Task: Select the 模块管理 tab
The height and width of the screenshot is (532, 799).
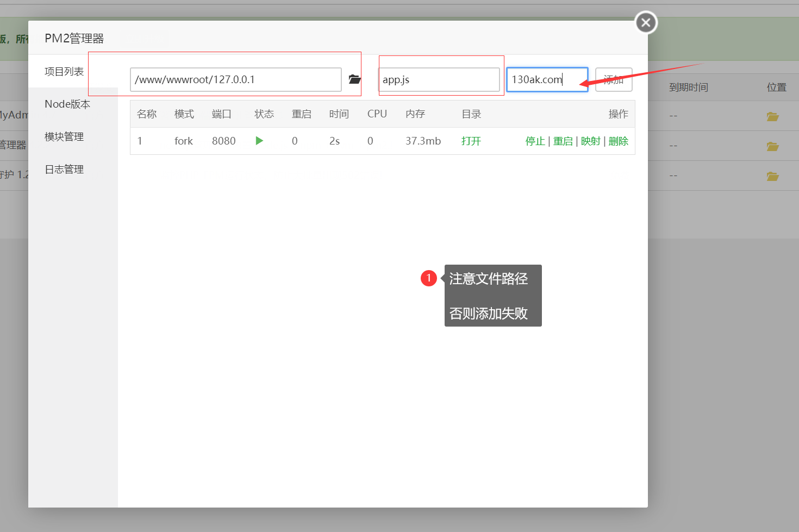Action: 64,136
